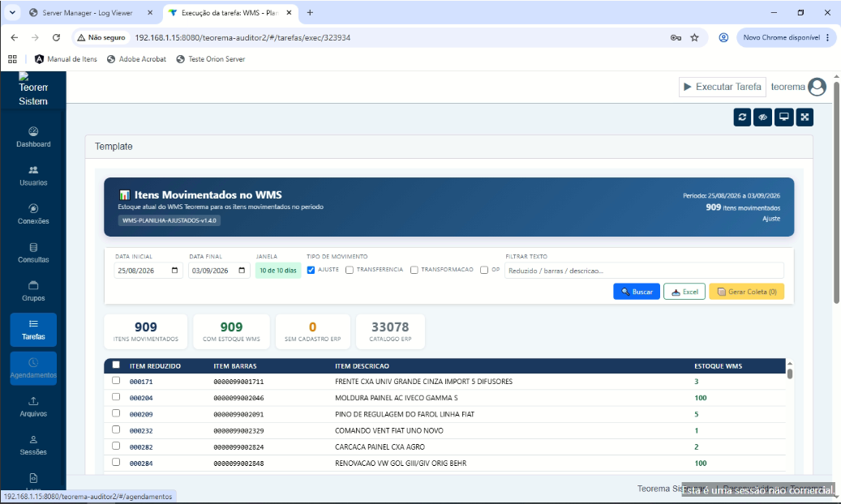Click the Não seguro site info chip
841x504 pixels.
(x=101, y=37)
